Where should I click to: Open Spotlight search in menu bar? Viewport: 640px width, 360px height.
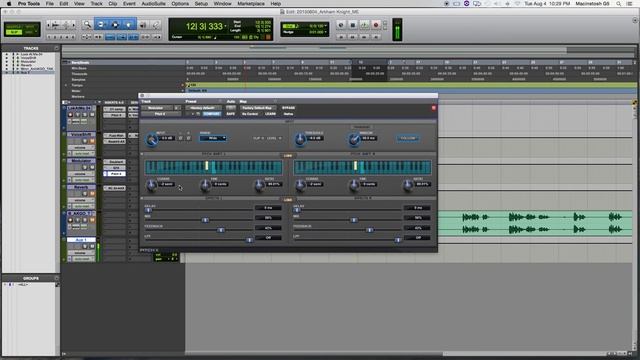(619, 4)
